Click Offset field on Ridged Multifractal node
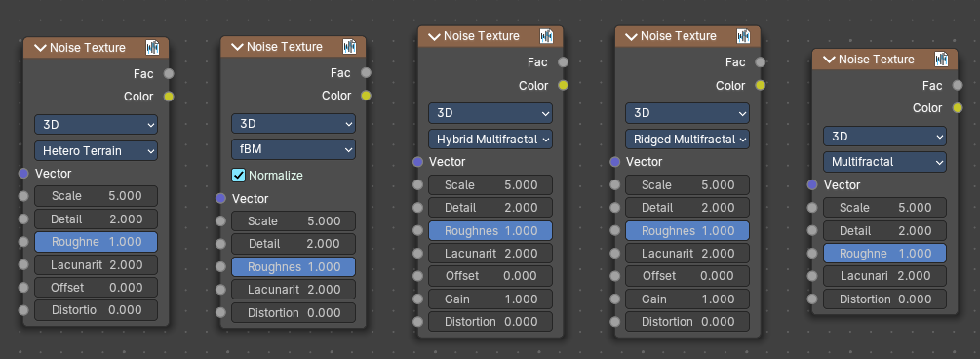The image size is (980, 359). pos(687,276)
